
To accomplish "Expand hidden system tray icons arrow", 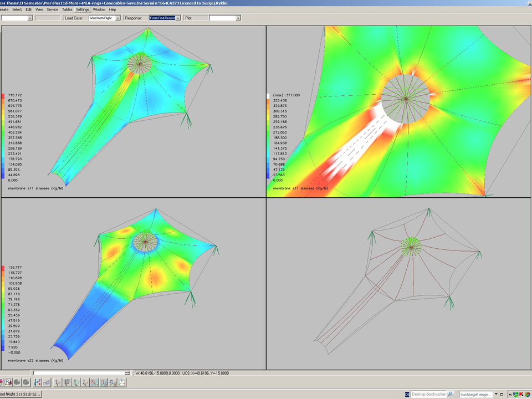I will (x=510, y=394).
